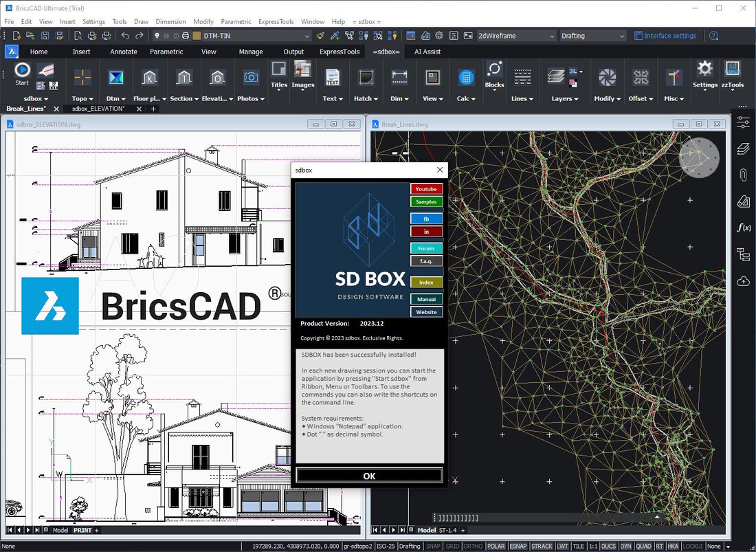Screen dimensions: 756x552
Task: Toggle ORTHO mode in status bar
Action: coord(473,547)
